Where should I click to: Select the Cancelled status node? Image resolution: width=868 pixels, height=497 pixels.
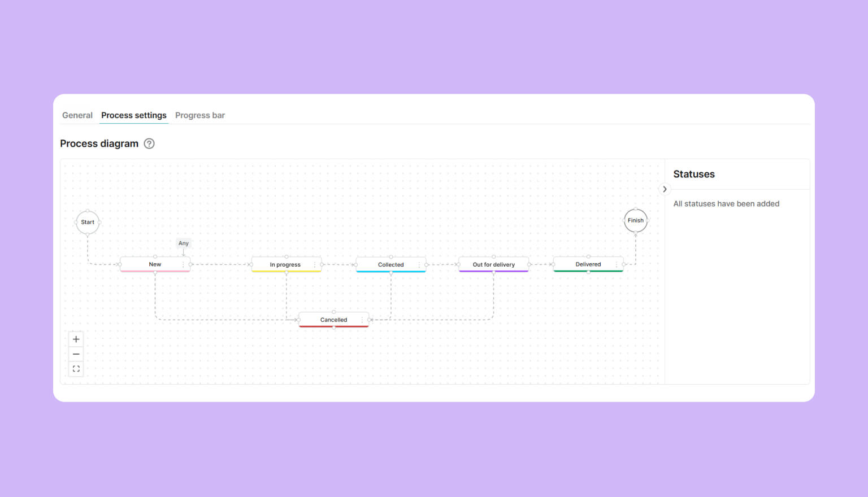pyautogui.click(x=334, y=320)
